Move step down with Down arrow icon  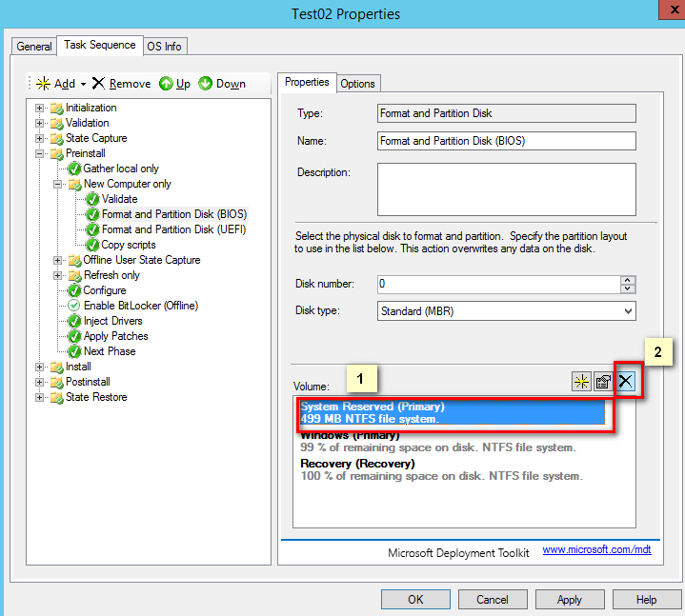point(206,84)
